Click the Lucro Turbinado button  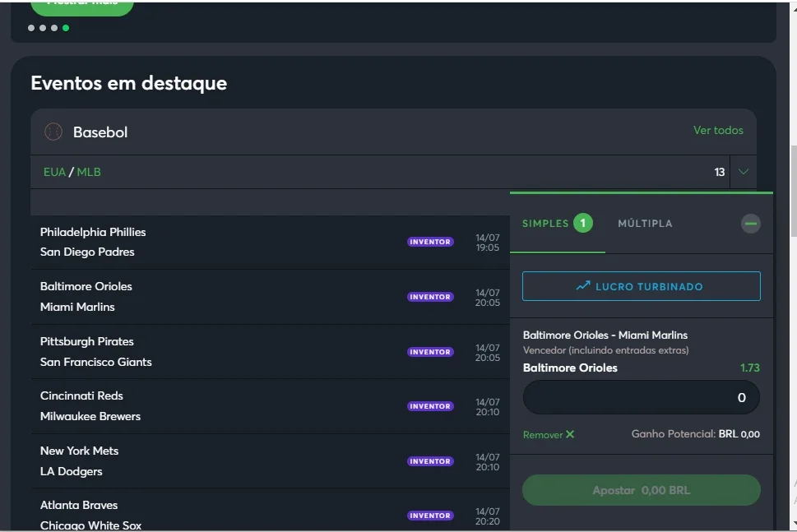click(x=641, y=286)
